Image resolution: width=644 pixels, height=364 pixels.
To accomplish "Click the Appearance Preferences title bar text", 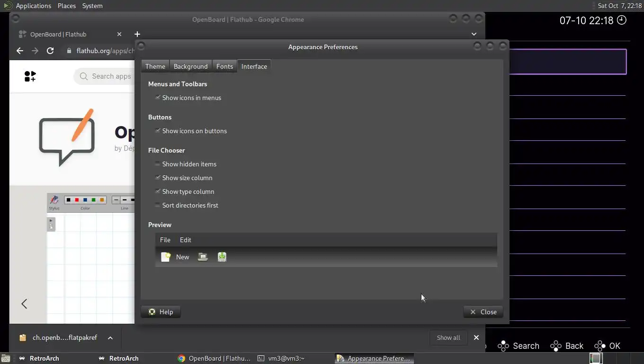I will coord(323,47).
